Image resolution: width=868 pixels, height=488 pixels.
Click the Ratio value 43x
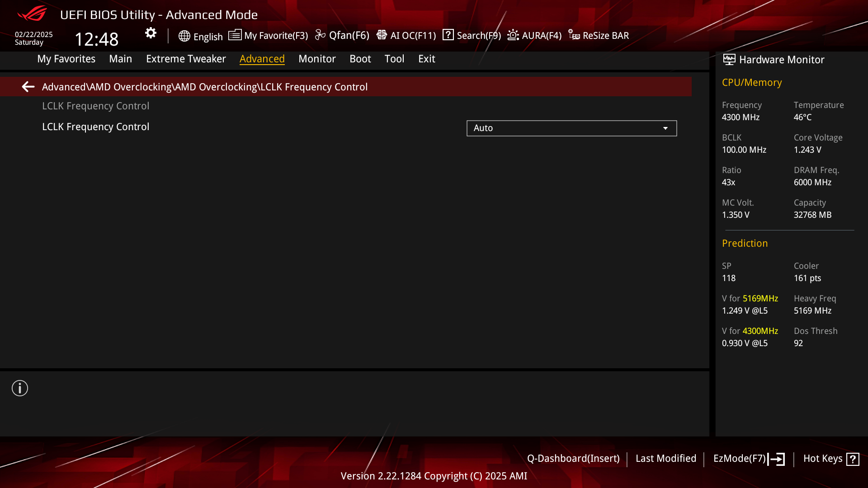click(728, 183)
